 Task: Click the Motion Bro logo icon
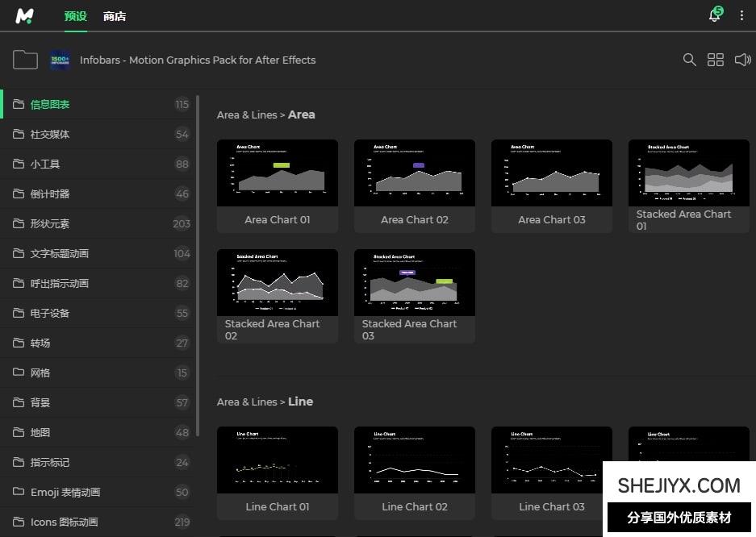tap(25, 16)
